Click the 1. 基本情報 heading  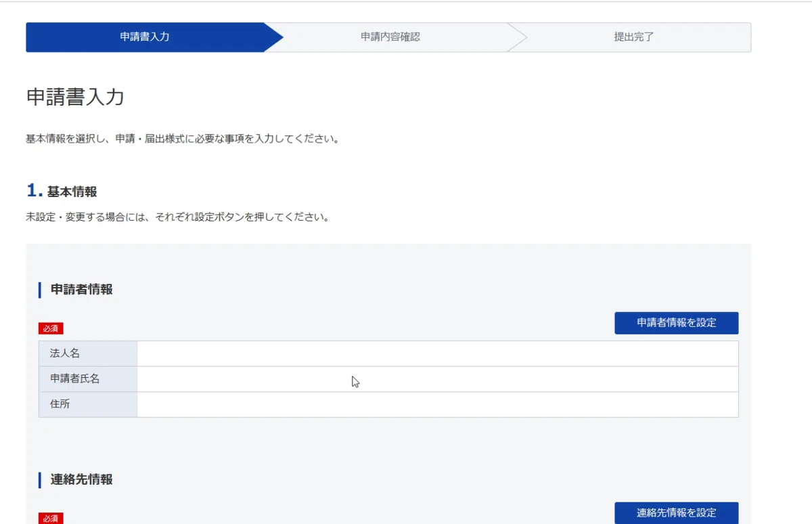tap(62, 192)
